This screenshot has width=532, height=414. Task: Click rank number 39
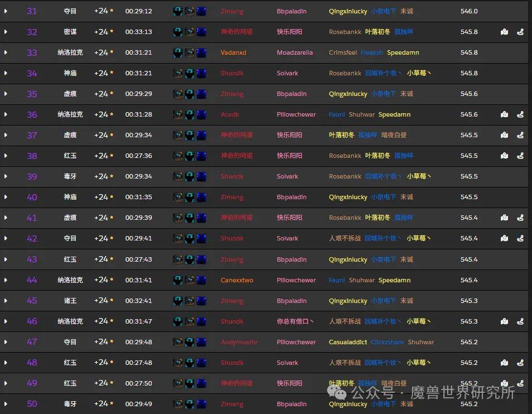coord(32,176)
